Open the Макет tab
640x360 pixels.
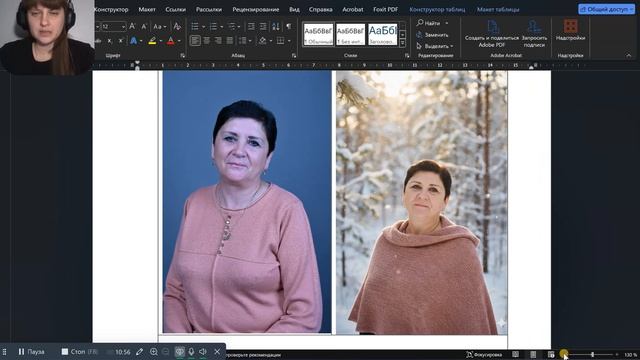point(147,9)
